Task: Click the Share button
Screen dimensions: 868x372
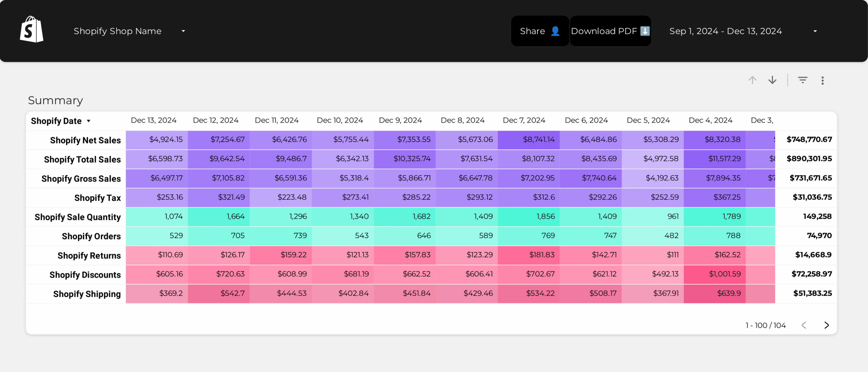Action: [539, 31]
